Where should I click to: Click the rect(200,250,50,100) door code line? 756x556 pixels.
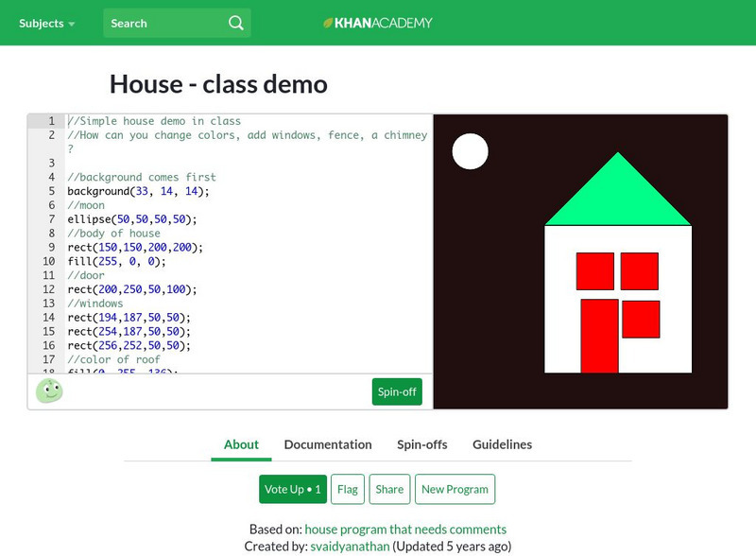(x=132, y=289)
